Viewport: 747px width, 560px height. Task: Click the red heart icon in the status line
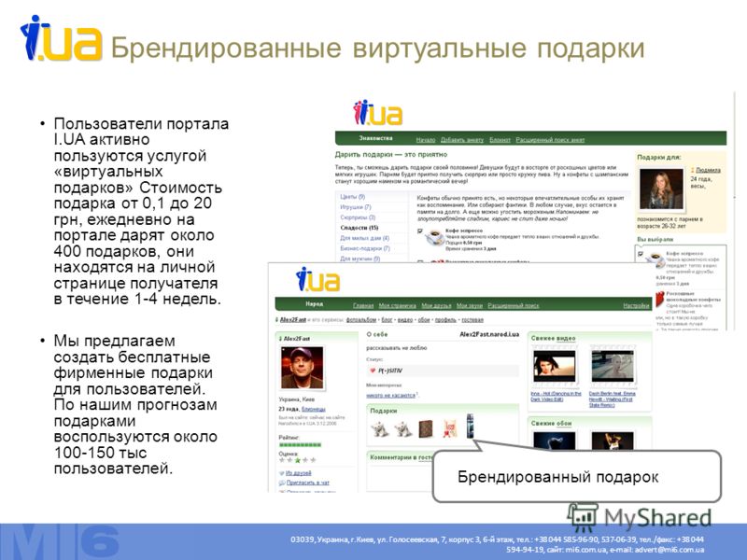pos(373,371)
